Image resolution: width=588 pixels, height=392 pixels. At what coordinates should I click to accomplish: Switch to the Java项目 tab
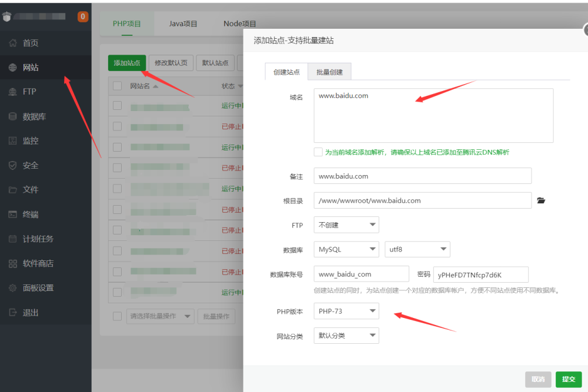[x=183, y=24]
